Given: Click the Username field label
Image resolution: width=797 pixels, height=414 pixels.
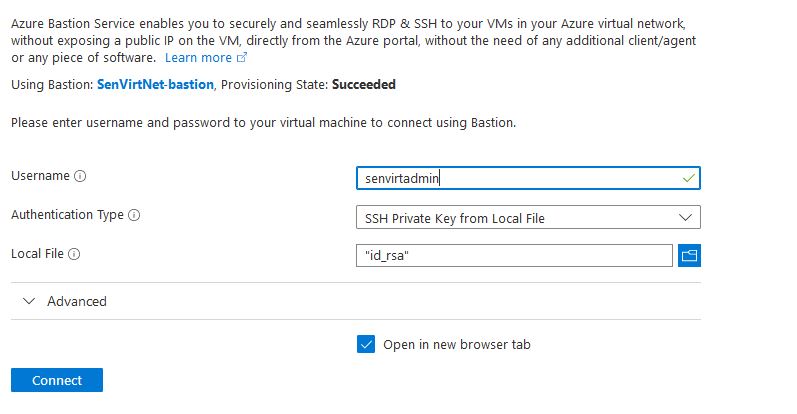Looking at the screenshot, I should pyautogui.click(x=40, y=176).
